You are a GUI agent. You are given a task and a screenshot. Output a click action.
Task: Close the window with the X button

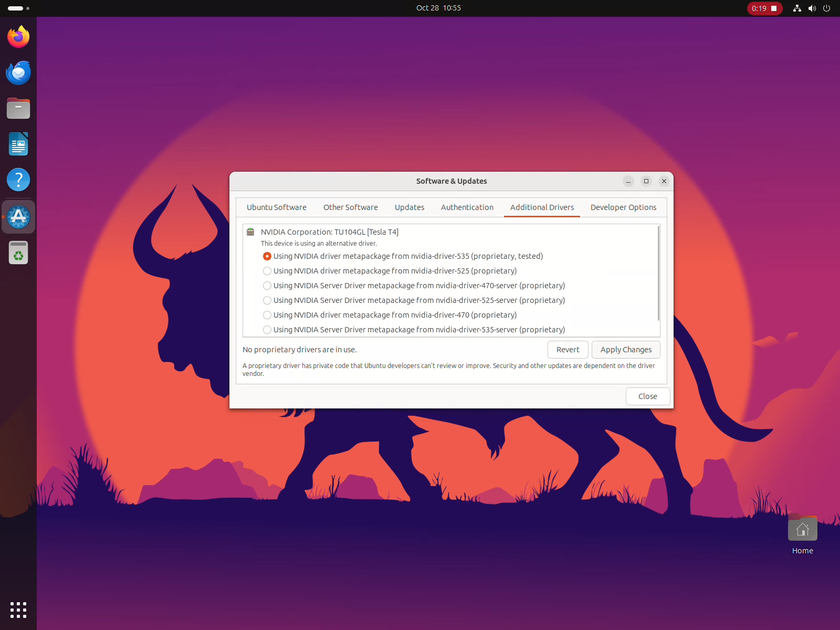(664, 181)
